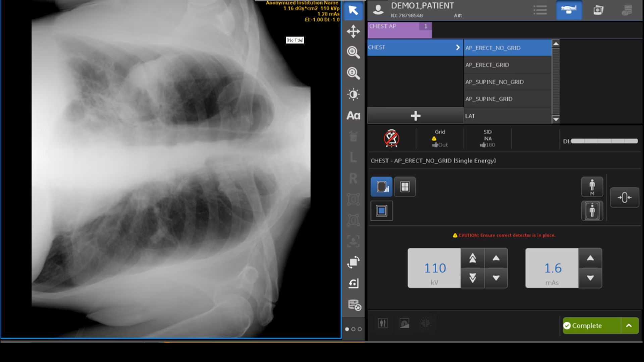The width and height of the screenshot is (644, 362).
Task: Click the zoom in magnifier
Action: coord(353,52)
